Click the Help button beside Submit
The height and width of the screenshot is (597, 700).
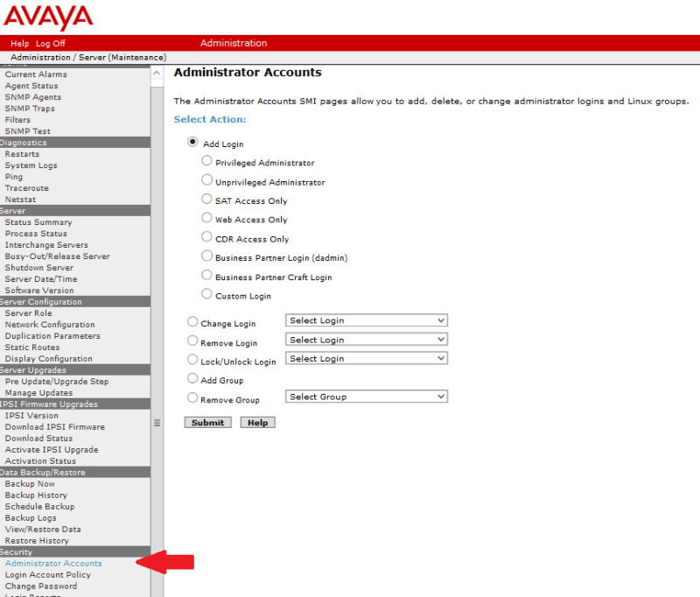pos(257,423)
